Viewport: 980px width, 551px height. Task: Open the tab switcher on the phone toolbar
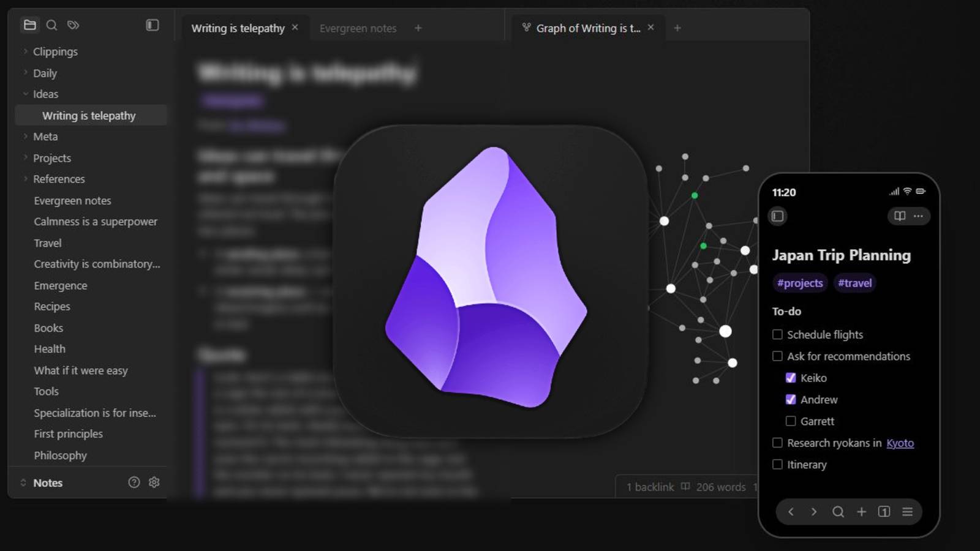[x=884, y=512]
